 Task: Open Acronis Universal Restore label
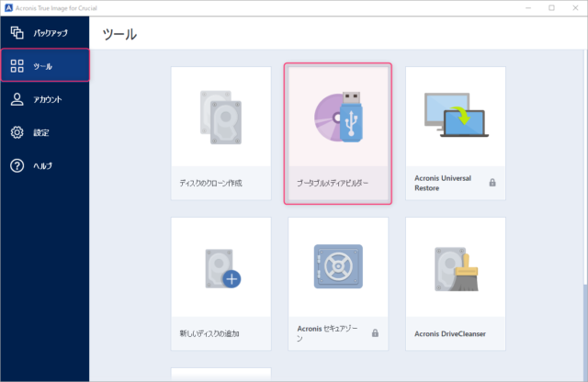pyautogui.click(x=443, y=183)
